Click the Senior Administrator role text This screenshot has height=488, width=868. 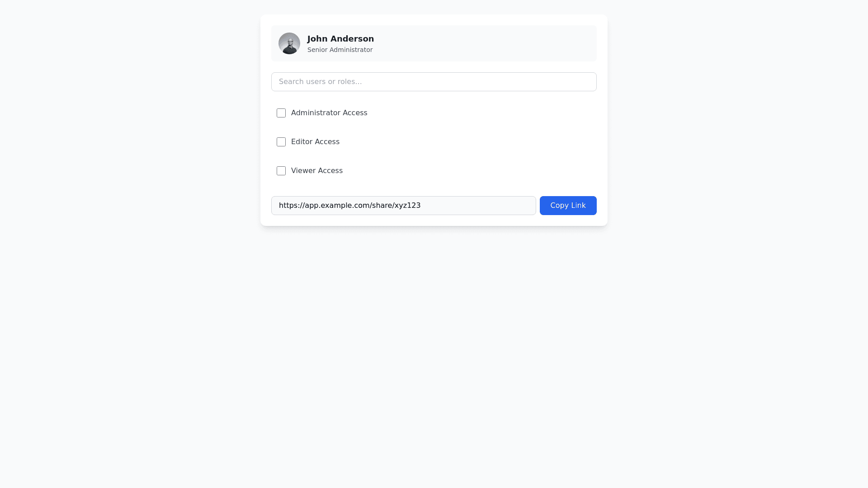pyautogui.click(x=340, y=50)
